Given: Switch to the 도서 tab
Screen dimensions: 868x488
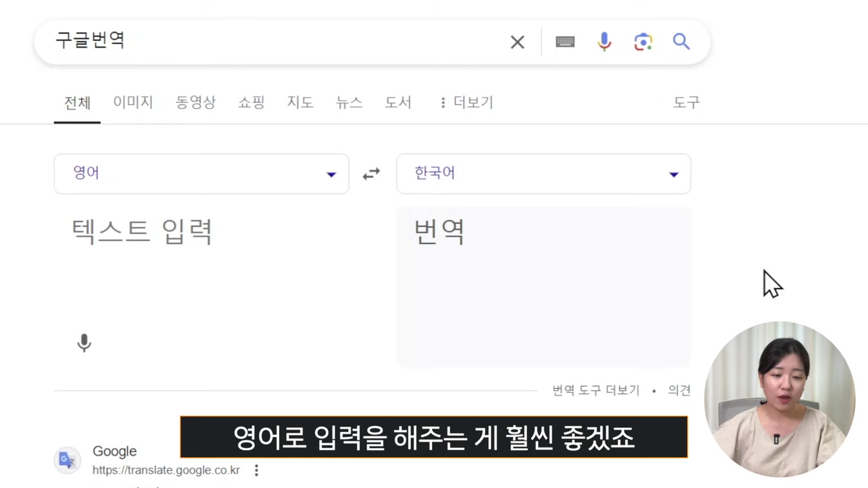Looking at the screenshot, I should point(398,103).
